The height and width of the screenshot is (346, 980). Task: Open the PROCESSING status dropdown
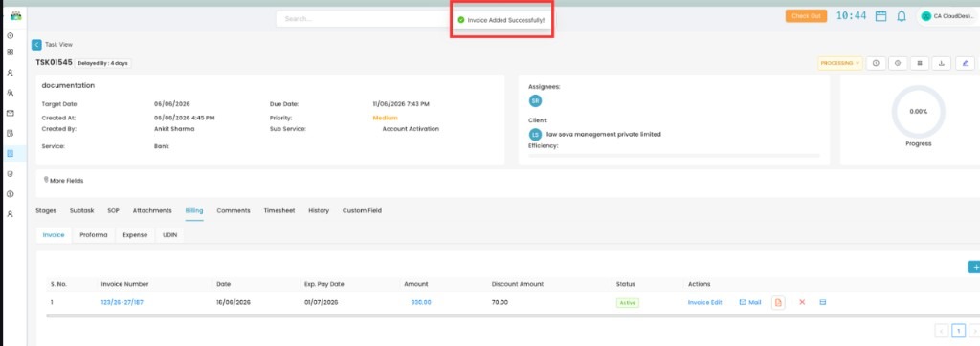click(x=840, y=63)
